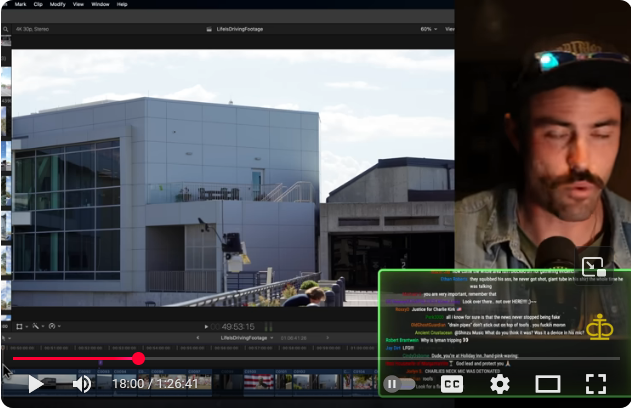
Task: Open the video settings gear
Action: click(500, 383)
